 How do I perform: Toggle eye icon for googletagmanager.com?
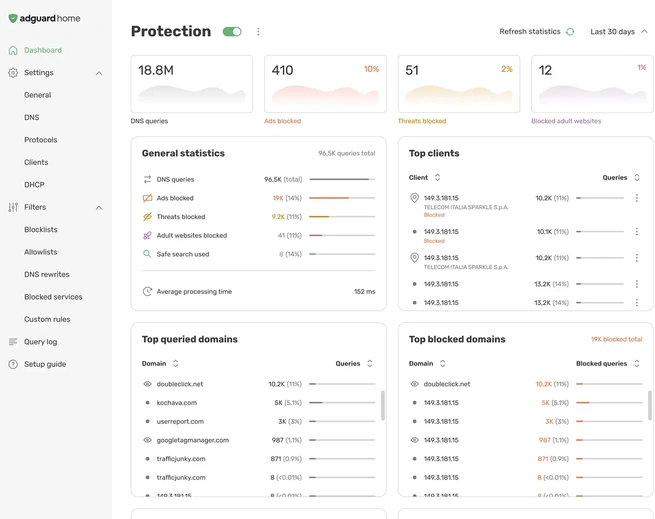147,440
